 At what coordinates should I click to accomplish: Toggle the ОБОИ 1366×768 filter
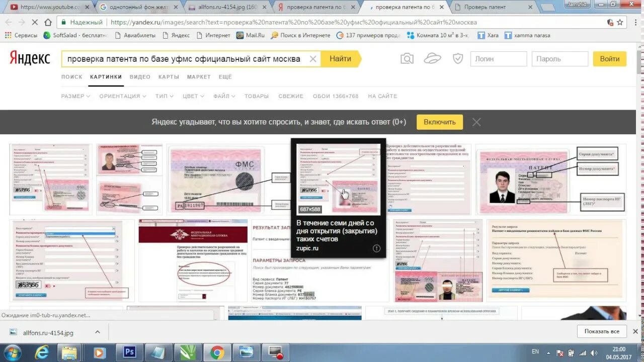point(336,96)
